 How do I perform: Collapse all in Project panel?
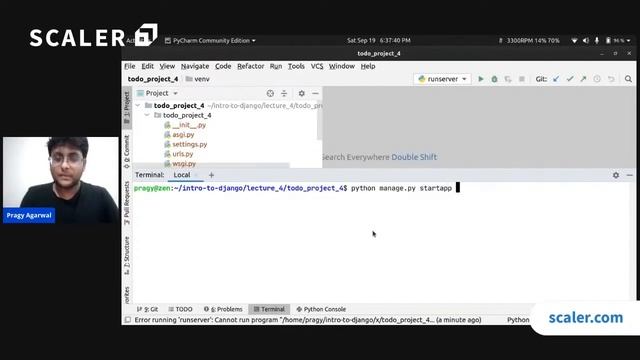coord(284,93)
